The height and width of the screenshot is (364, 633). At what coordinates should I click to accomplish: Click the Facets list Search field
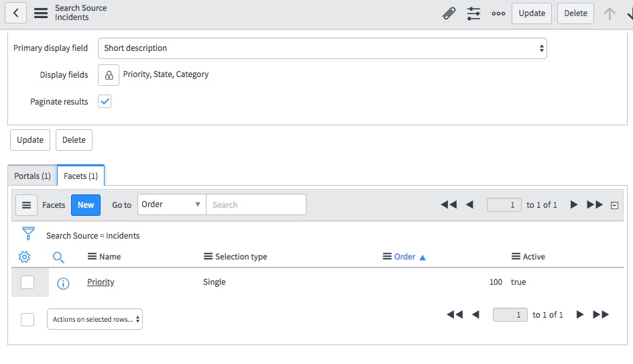coord(255,204)
